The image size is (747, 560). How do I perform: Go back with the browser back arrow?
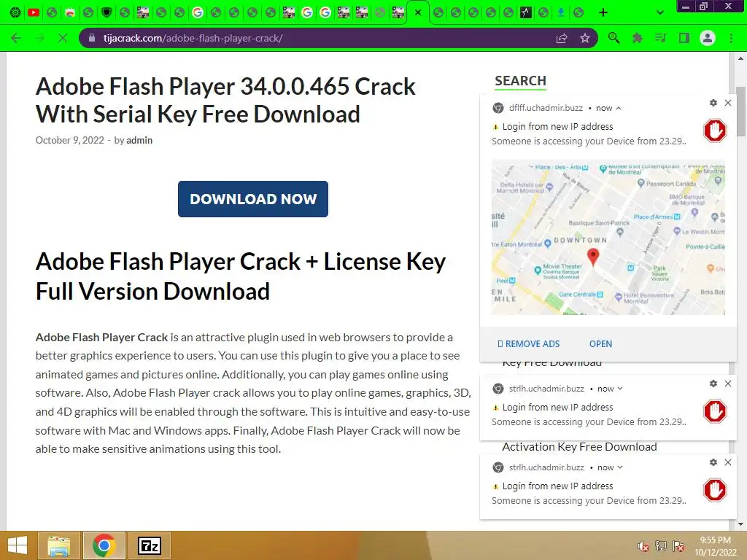16,38
